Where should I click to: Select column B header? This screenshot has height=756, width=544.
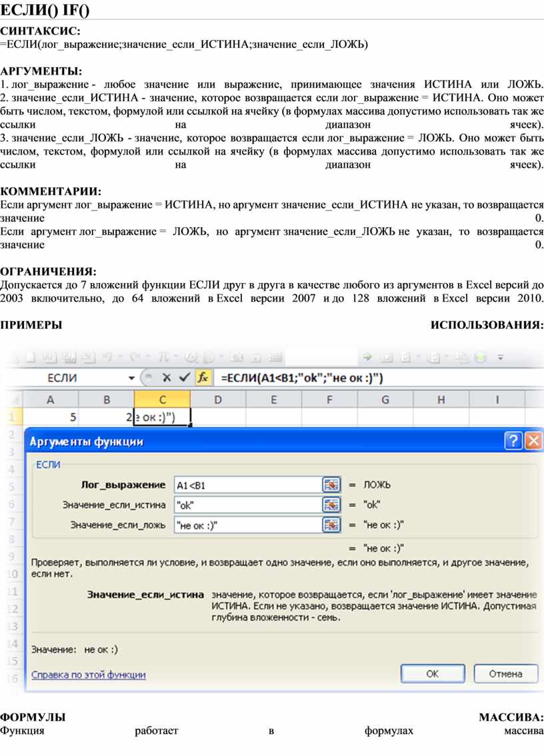(x=106, y=400)
